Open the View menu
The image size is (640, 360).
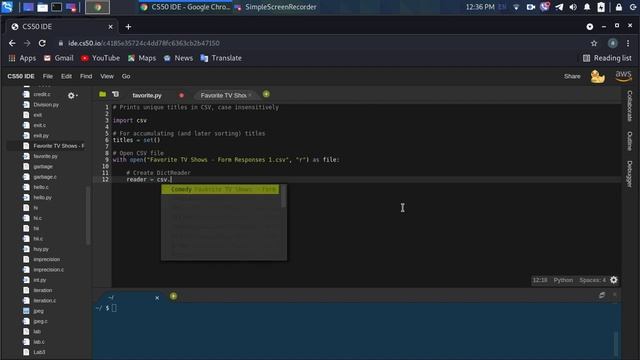pos(107,76)
